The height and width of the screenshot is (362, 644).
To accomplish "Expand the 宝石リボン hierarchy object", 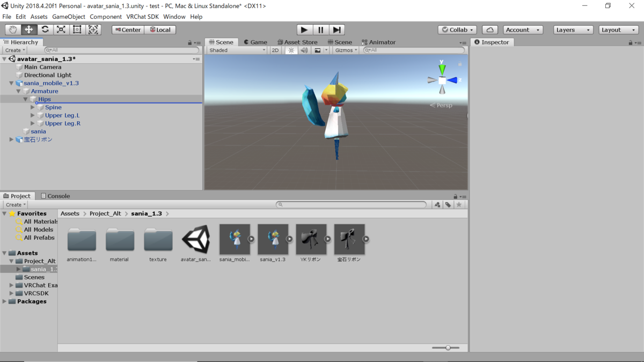I will (x=11, y=139).
